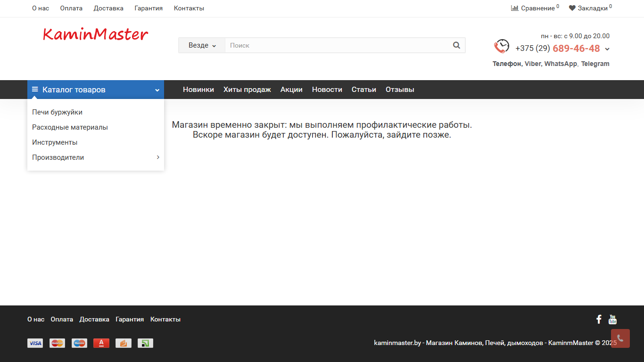Click the Viber contact link
Viewport: 644px width, 362px height.
click(x=533, y=64)
